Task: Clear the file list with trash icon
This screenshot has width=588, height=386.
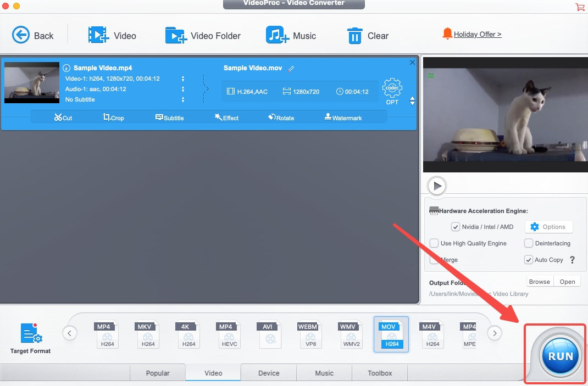Action: click(x=355, y=36)
